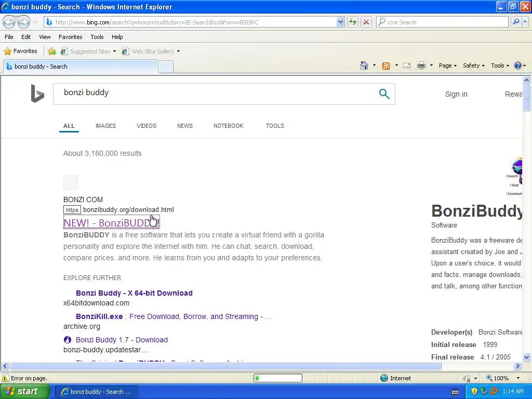This screenshot has width=532, height=399.
Task: Click the page loading progress bar
Action: 278,378
